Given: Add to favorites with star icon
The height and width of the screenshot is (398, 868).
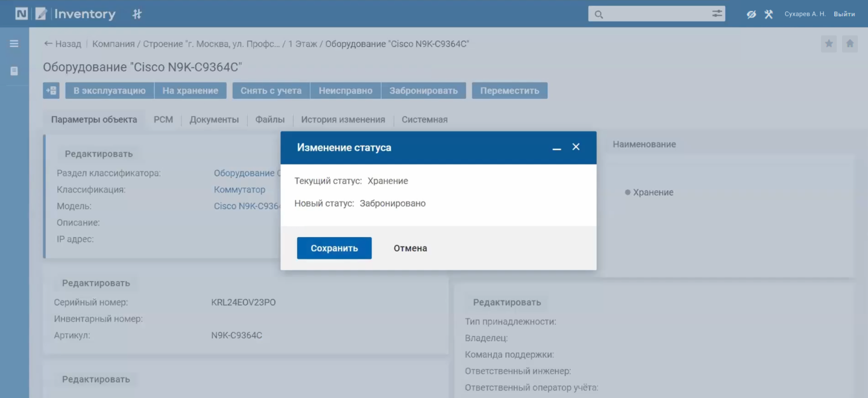Looking at the screenshot, I should (x=829, y=43).
